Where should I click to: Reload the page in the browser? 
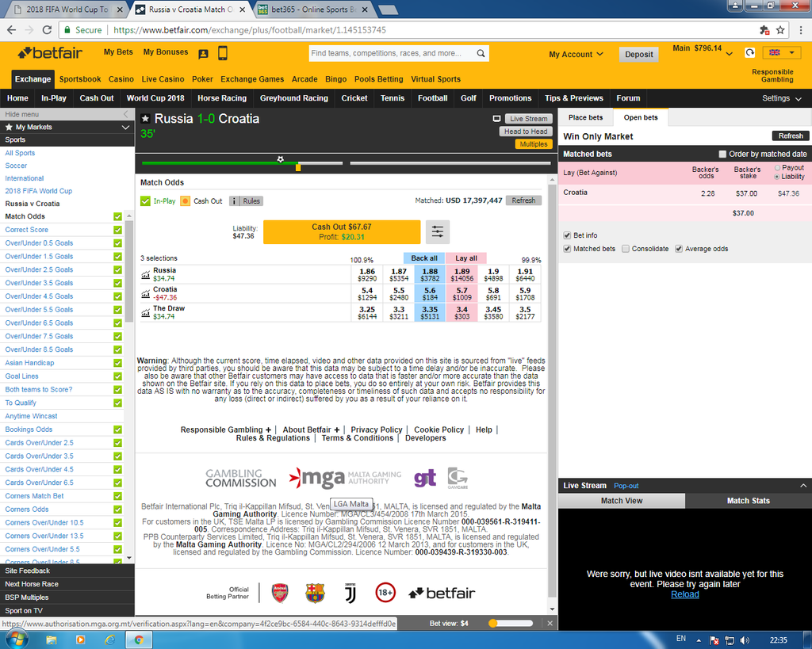(47, 30)
